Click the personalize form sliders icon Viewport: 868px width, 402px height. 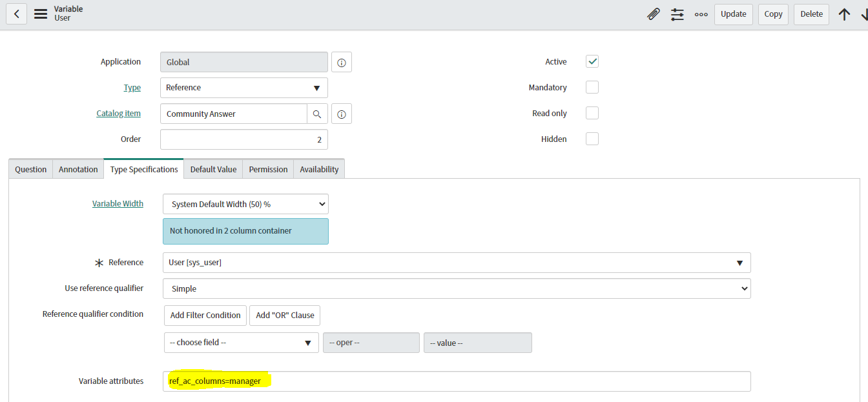[677, 14]
